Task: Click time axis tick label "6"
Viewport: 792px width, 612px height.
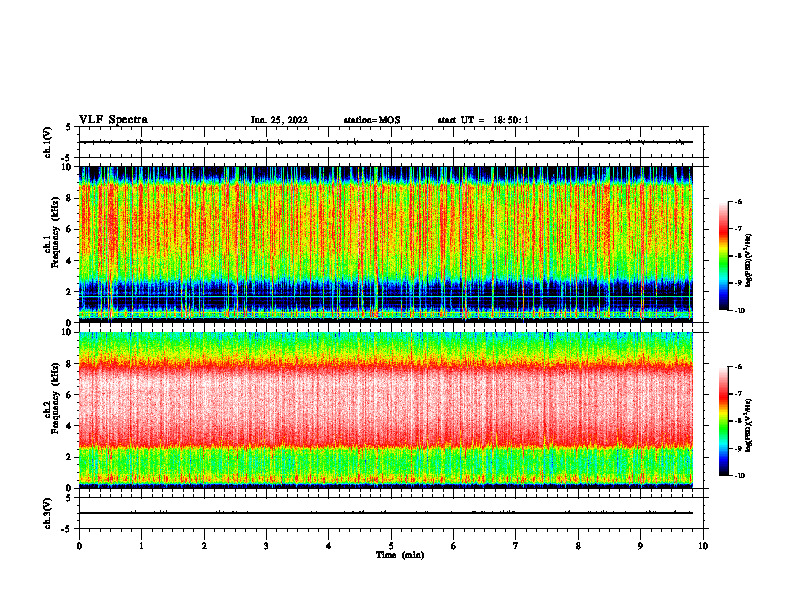Action: [454, 546]
